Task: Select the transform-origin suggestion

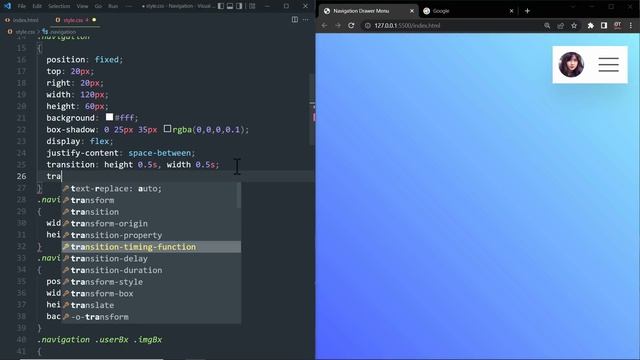Action: pyautogui.click(x=151, y=223)
